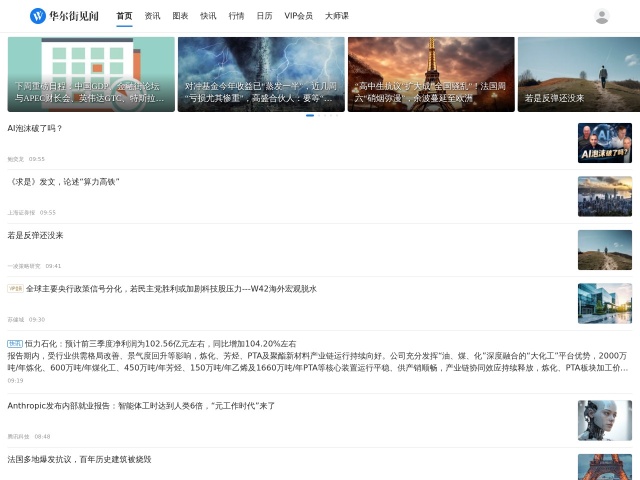The height and width of the screenshot is (480, 640).
Task: Click the 恒力石化 summary paragraph text
Action: point(318,362)
